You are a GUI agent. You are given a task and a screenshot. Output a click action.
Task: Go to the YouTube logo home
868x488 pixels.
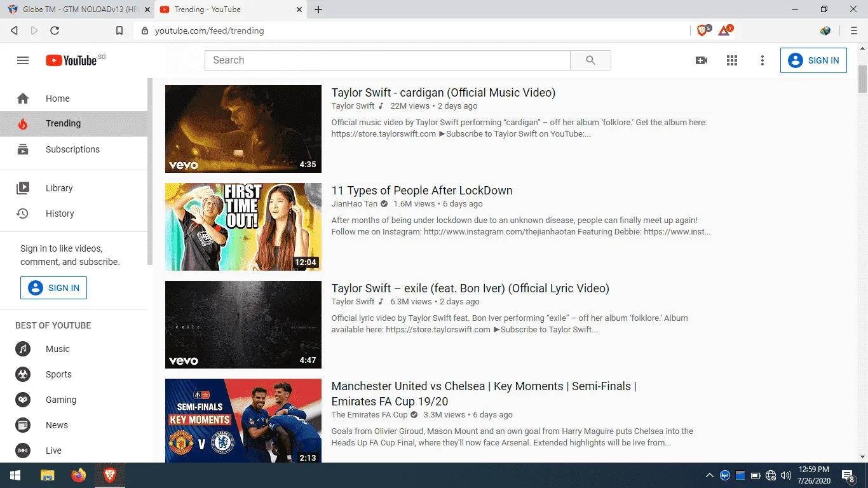click(71, 60)
